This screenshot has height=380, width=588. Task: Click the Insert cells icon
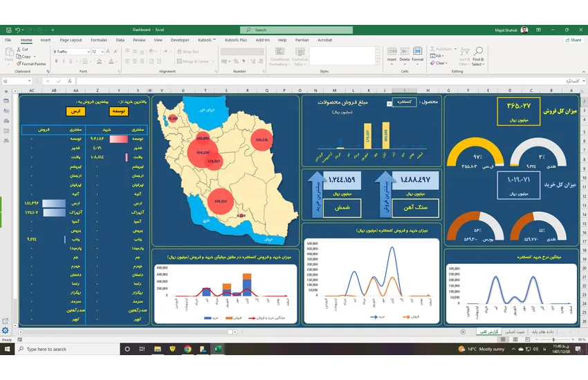tap(392, 50)
